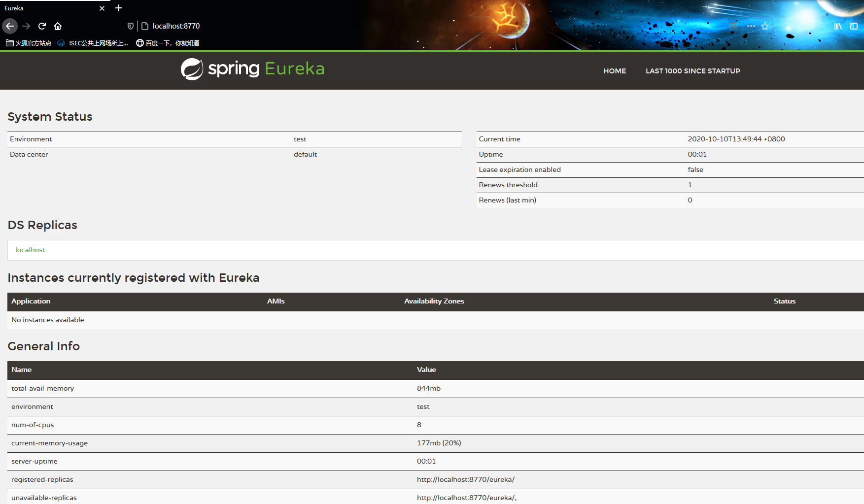Click the 'default' data center value
864x504 pixels.
point(305,154)
